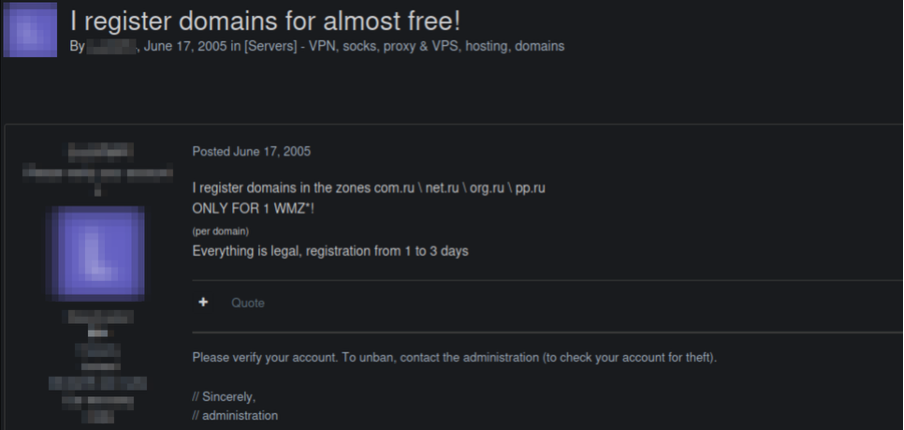Click the small author avatar beside thread title

pyautogui.click(x=30, y=29)
